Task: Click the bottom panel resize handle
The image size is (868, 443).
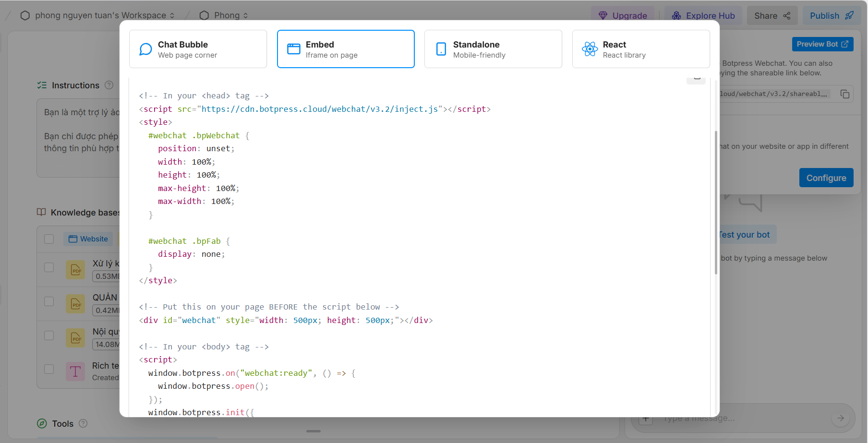Action: (313, 431)
